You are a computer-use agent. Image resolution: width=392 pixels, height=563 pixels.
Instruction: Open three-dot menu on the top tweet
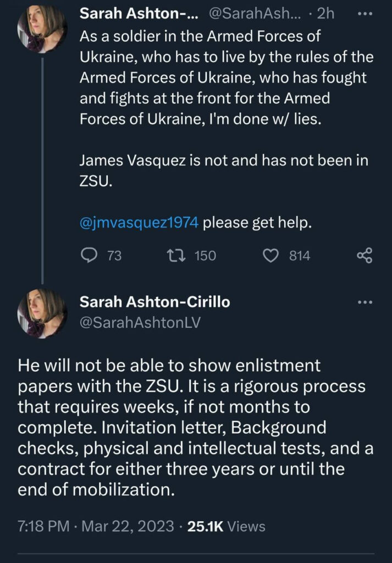point(365,14)
